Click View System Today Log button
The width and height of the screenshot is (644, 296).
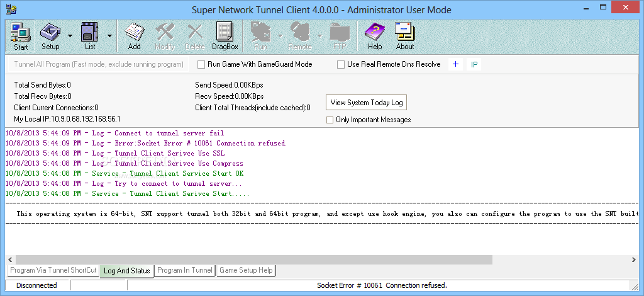click(367, 103)
